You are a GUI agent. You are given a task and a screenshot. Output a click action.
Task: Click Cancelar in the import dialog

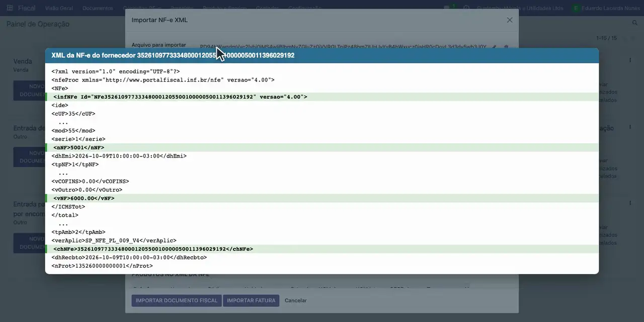tap(296, 300)
